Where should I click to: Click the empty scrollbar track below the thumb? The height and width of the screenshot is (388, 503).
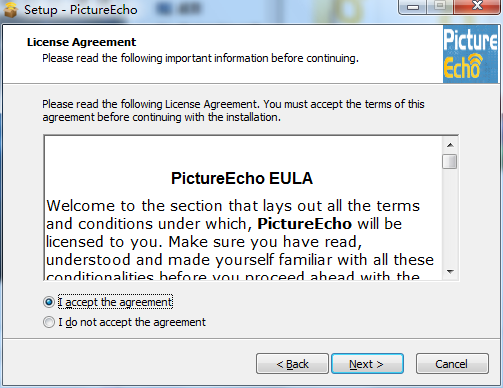click(450, 217)
